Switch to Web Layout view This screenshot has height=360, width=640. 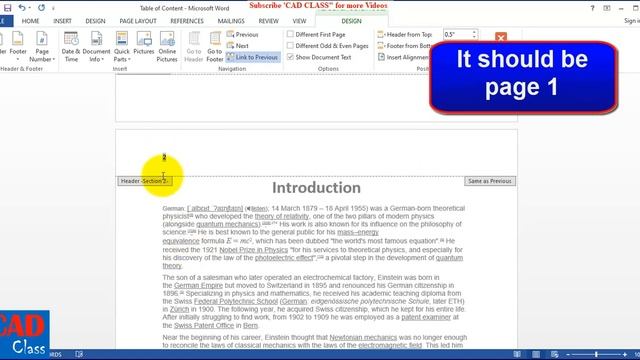(554, 354)
